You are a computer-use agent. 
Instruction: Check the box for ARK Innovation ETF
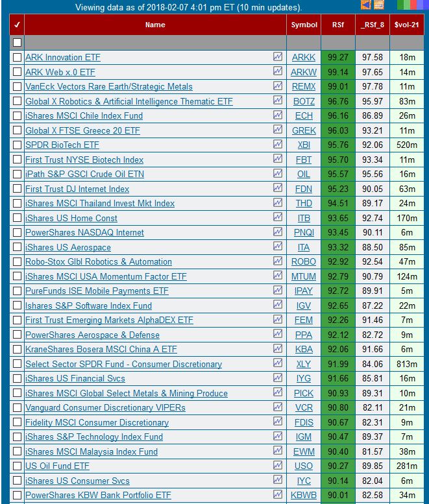click(17, 57)
